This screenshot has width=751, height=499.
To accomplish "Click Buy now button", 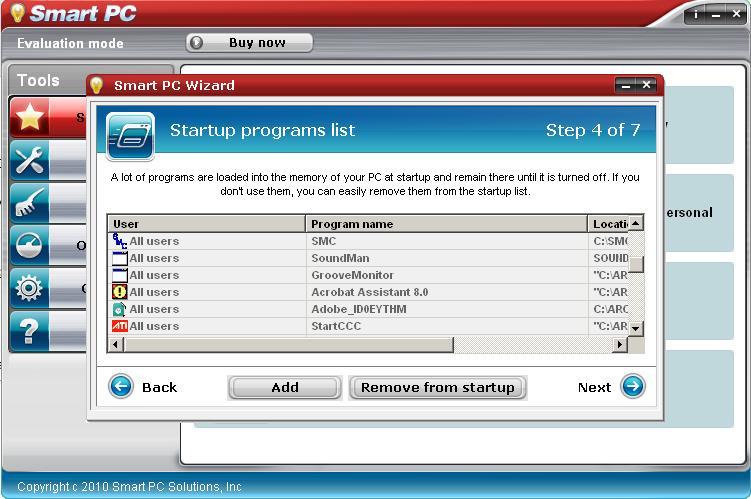I will coord(250,43).
